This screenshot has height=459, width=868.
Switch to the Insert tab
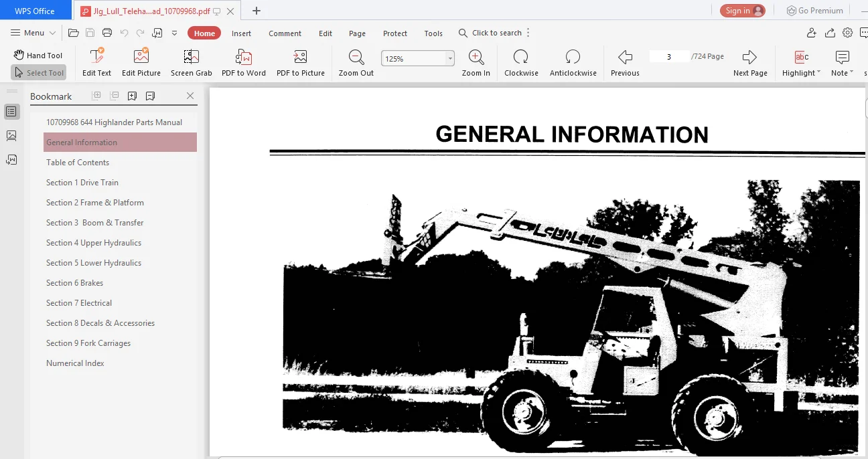(241, 33)
